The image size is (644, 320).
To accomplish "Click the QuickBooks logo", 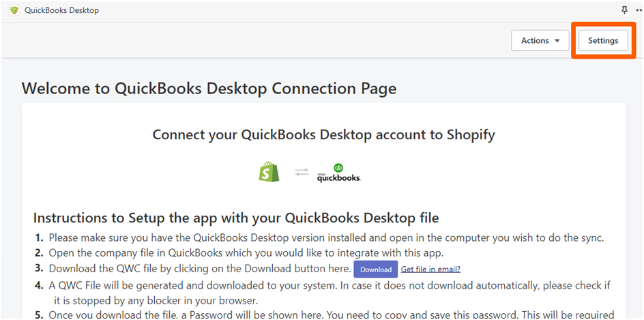I will tap(338, 173).
